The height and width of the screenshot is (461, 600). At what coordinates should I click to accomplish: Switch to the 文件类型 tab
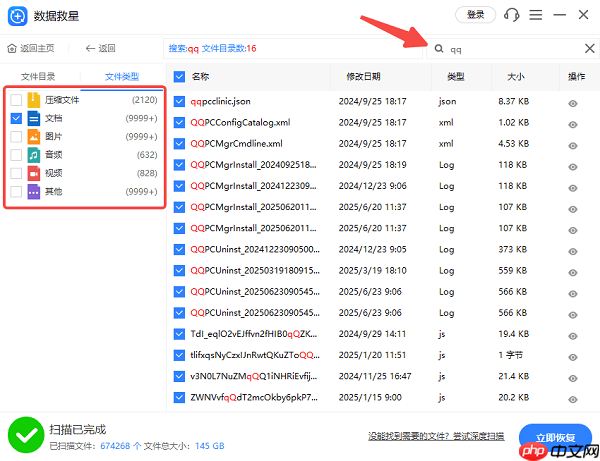(122, 77)
